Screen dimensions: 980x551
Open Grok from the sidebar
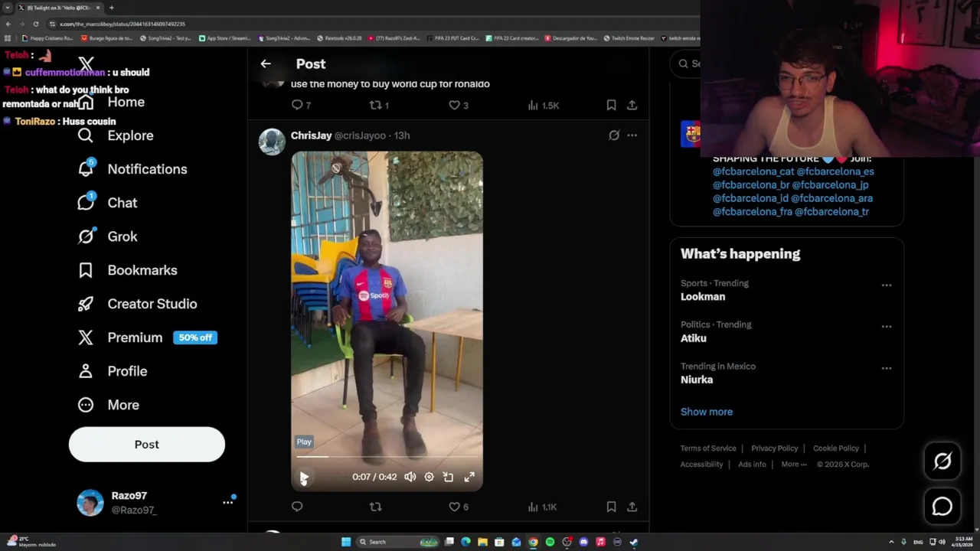click(107, 236)
